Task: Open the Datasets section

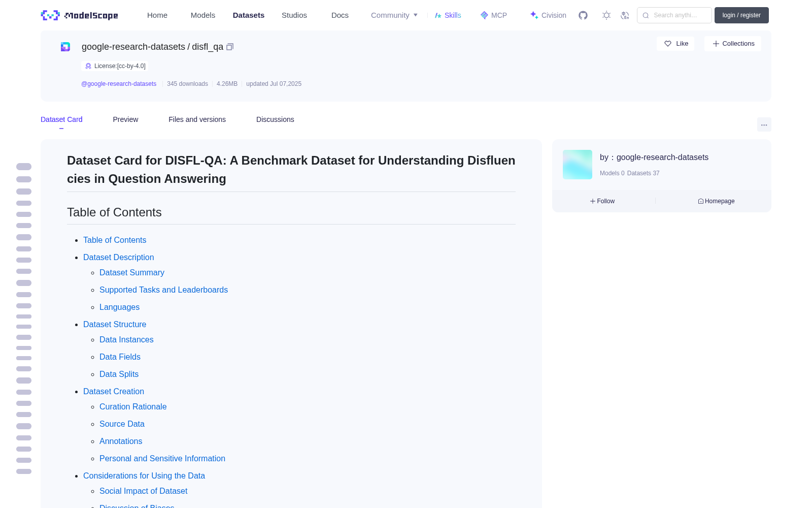Action: click(x=249, y=15)
